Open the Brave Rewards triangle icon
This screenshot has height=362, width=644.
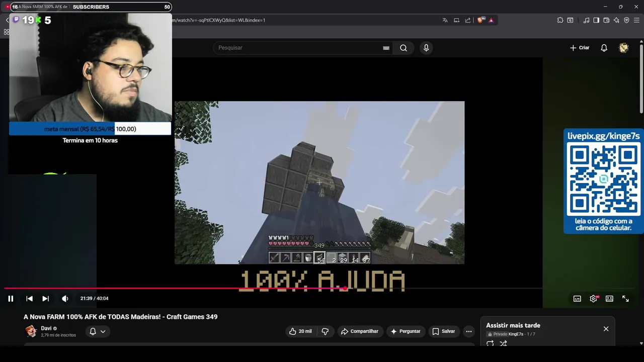click(x=491, y=20)
